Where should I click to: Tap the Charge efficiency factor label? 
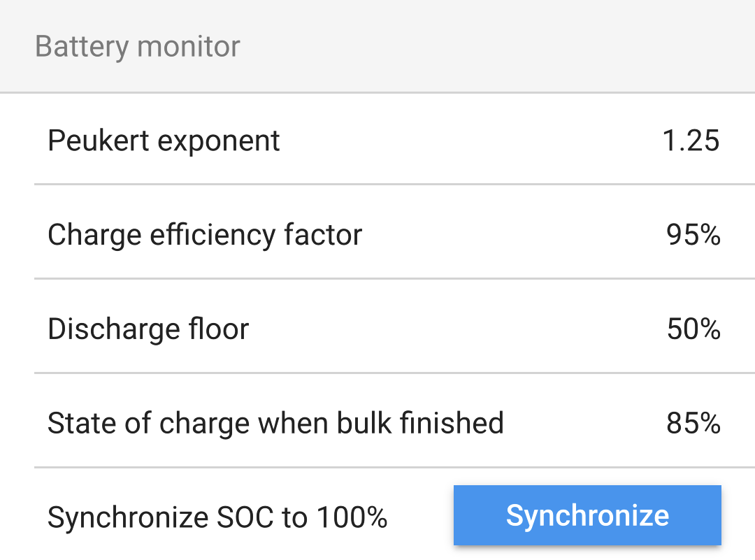[x=204, y=234]
